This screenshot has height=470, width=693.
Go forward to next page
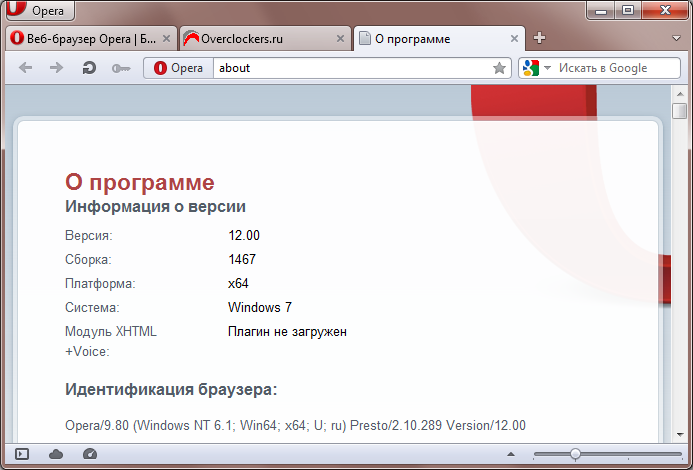[x=57, y=68]
